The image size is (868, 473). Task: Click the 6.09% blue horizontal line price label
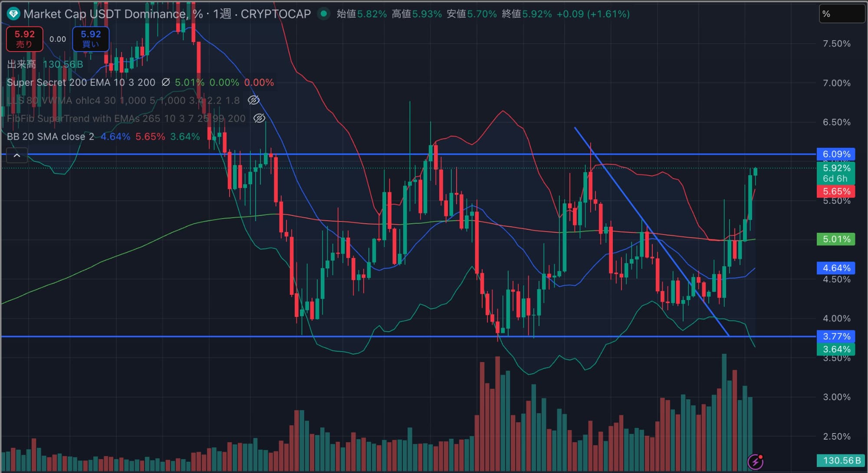(836, 154)
